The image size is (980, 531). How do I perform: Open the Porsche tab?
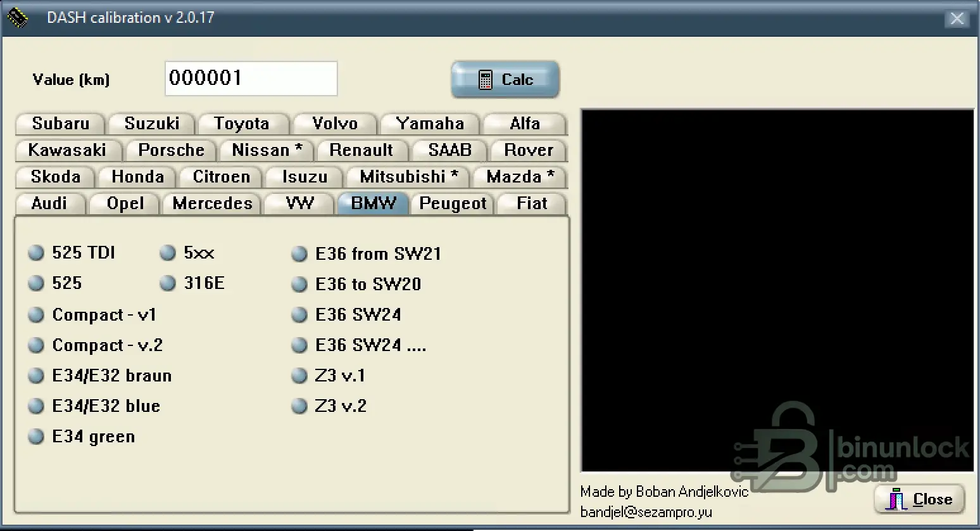pyautogui.click(x=171, y=150)
